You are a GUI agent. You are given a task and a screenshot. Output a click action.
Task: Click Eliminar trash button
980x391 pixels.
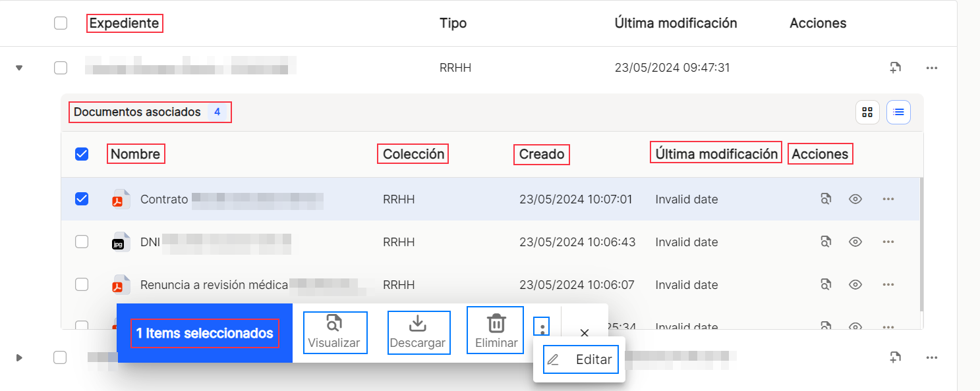click(496, 330)
